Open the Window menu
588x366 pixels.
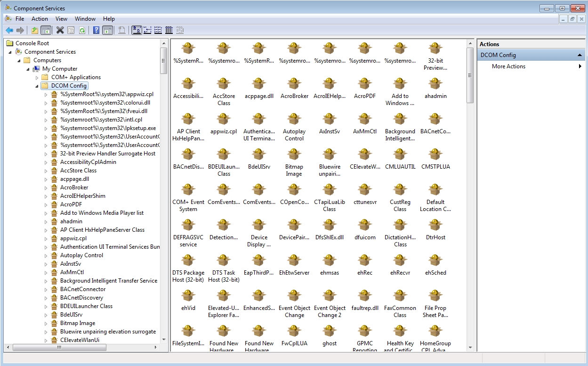click(x=85, y=18)
